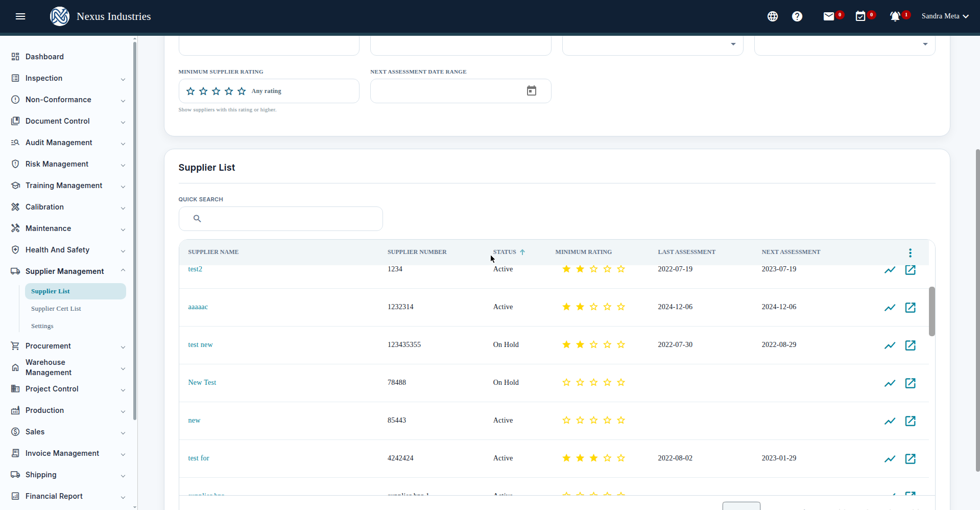Open the mail envelope notifications
The height and width of the screenshot is (510, 980).
(829, 16)
